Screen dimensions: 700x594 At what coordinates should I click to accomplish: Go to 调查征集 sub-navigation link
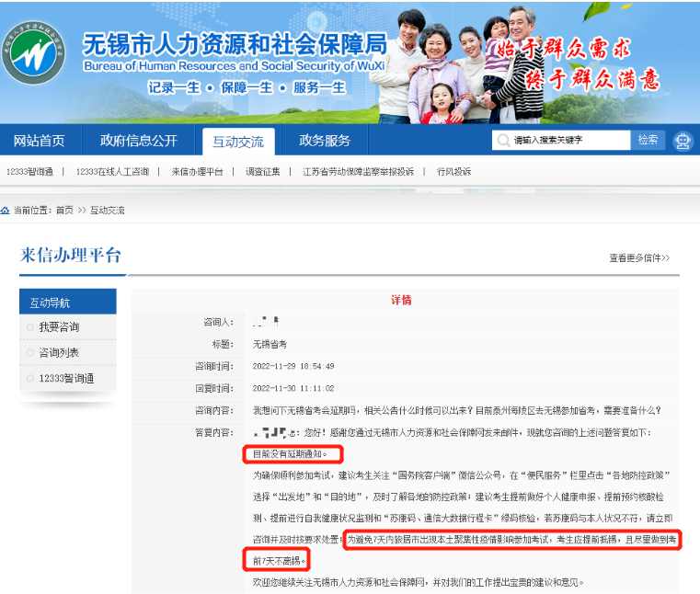click(x=262, y=172)
